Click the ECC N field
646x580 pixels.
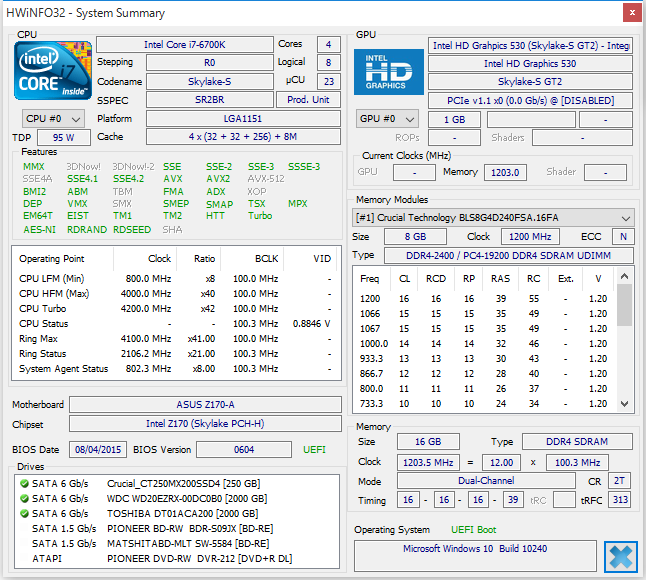(x=623, y=236)
